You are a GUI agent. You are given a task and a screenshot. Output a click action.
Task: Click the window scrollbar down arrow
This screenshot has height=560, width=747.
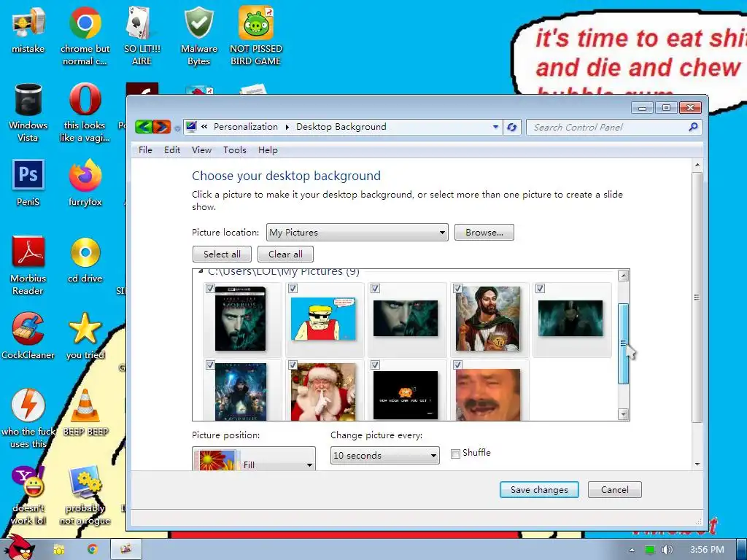click(x=697, y=464)
